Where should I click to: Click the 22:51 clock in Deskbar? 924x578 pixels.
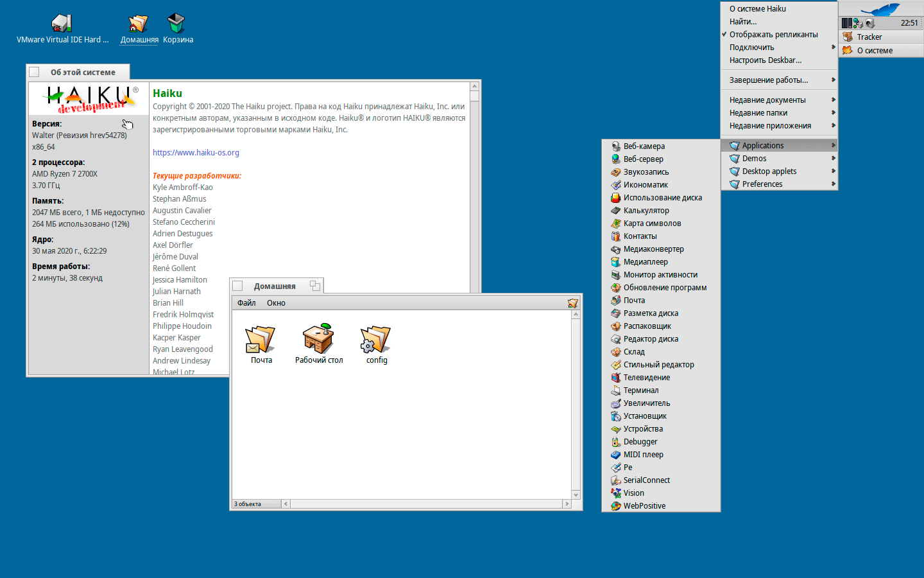909,23
